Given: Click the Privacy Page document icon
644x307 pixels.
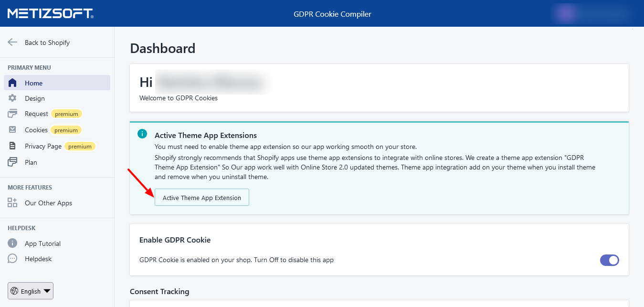Looking at the screenshot, I should pos(13,146).
